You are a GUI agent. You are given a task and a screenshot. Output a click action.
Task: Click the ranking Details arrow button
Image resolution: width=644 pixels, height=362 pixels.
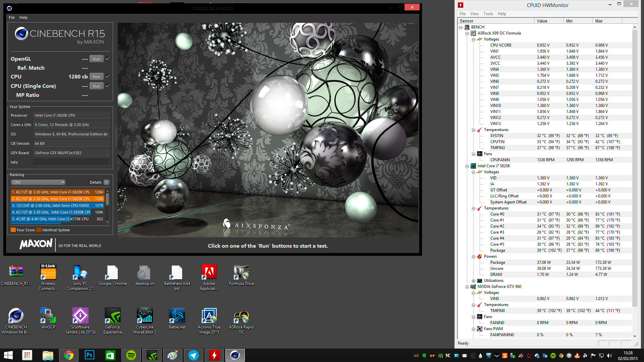coord(107,182)
